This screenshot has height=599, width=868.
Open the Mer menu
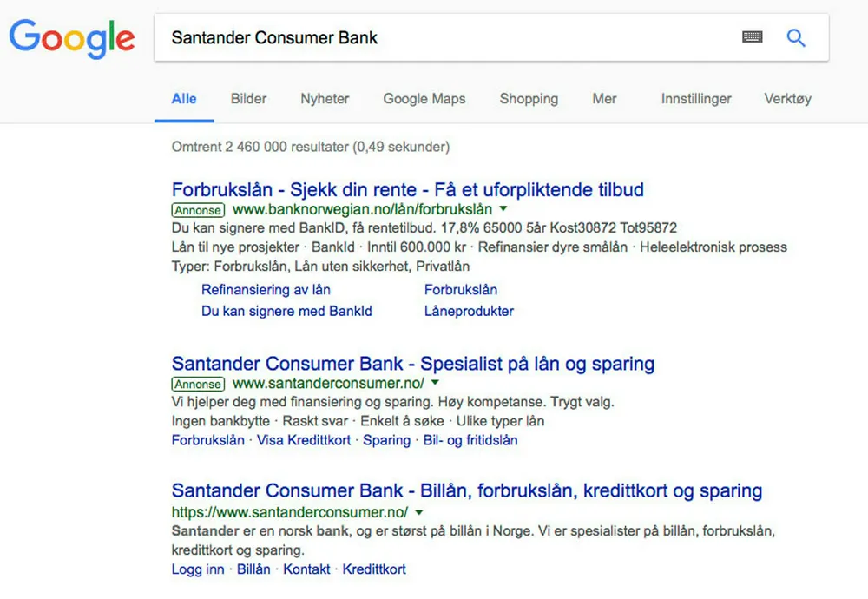coord(604,98)
